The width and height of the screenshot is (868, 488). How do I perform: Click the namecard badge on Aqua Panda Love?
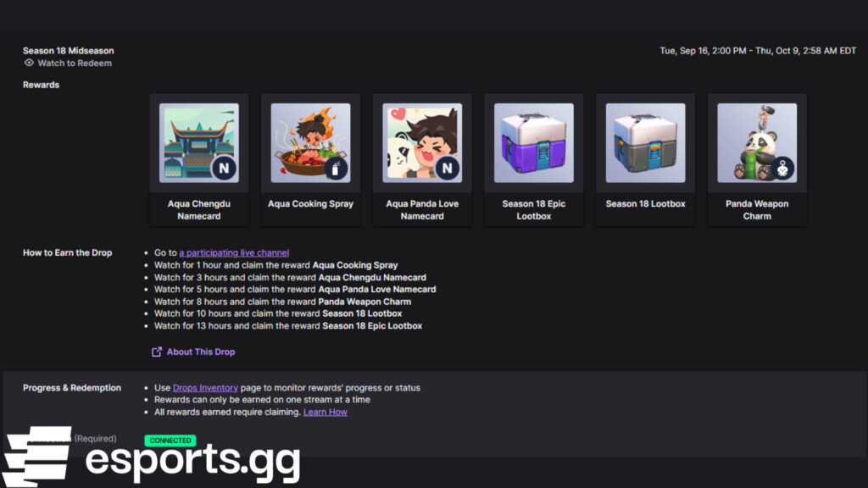pos(448,169)
